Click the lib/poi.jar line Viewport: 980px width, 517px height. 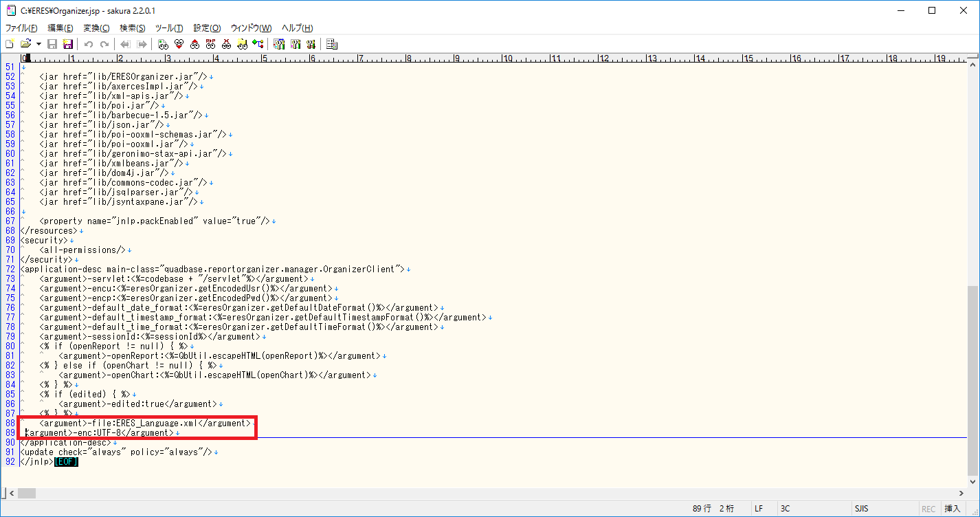102,106
